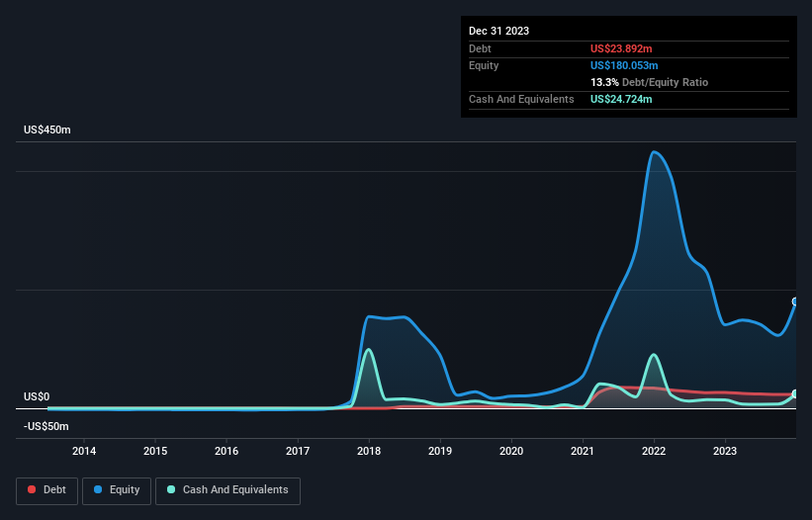Image resolution: width=812 pixels, height=520 pixels.
Task: Click the 2021 x-axis label
Action: pos(583,451)
